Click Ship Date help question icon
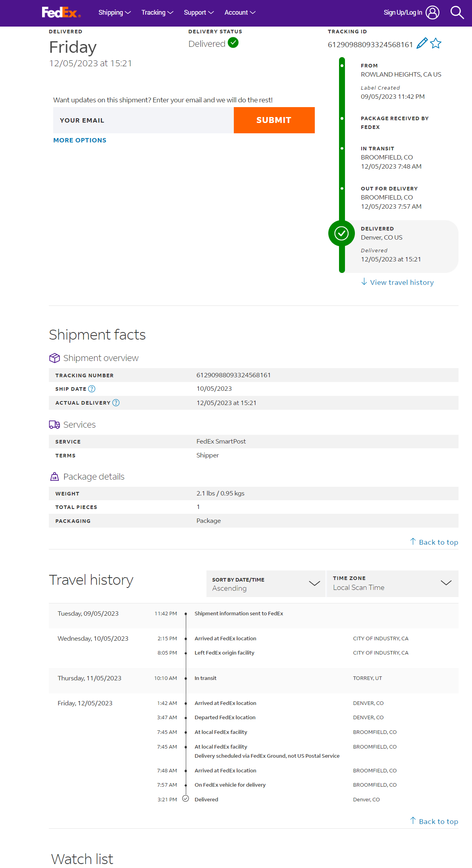Viewport: 472px width, 868px height. coord(92,389)
